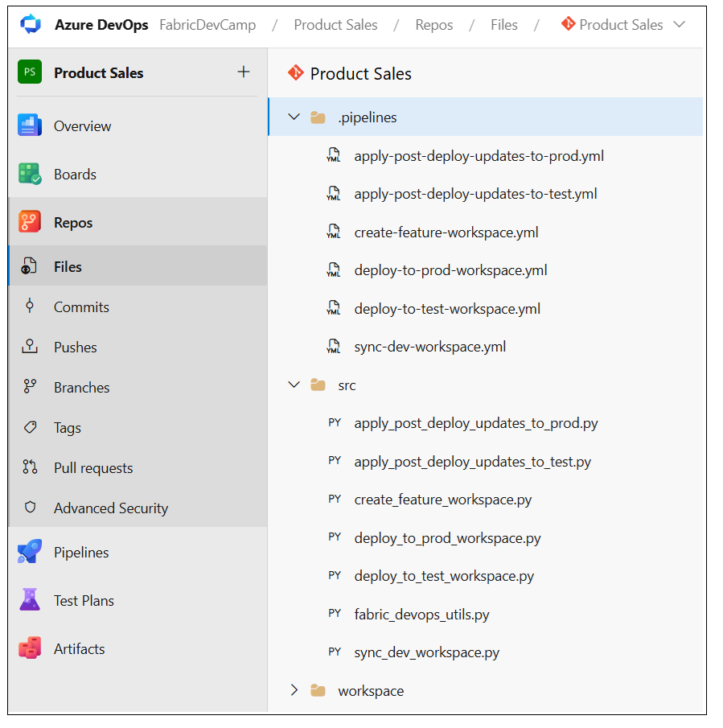
Task: Click the Boards sidebar icon
Action: (x=30, y=174)
